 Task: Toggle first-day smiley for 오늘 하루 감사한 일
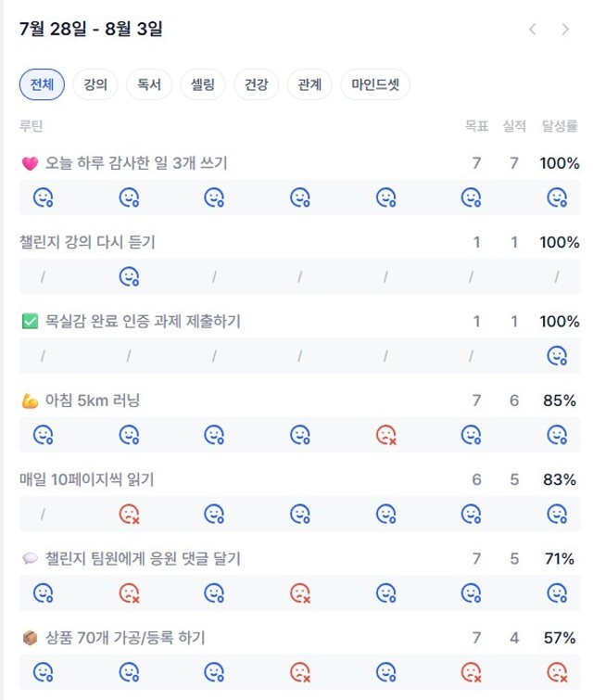coord(44,197)
